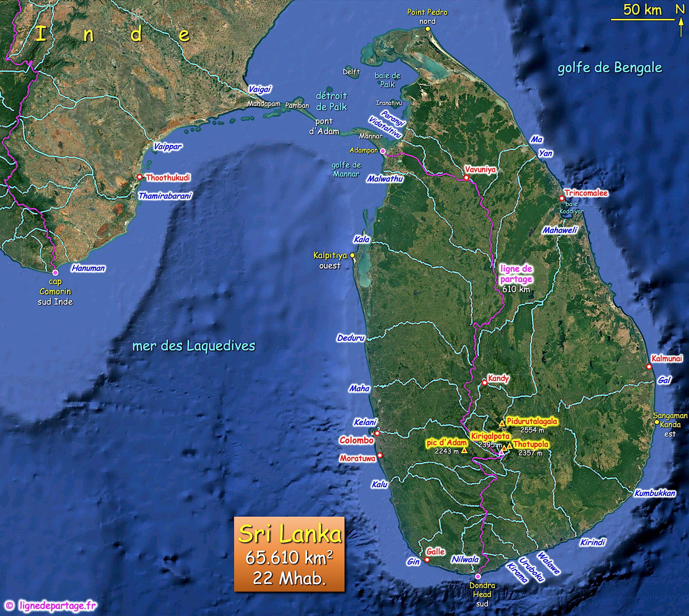Click the Dondra Head pink marker
The height and width of the screenshot is (616, 689).
[x=478, y=576]
